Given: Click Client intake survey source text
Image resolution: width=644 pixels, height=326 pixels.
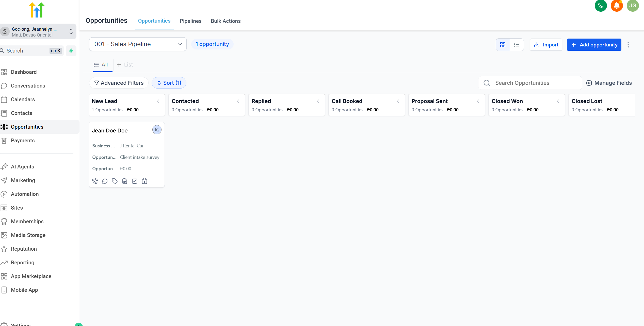Looking at the screenshot, I should 140,157.
